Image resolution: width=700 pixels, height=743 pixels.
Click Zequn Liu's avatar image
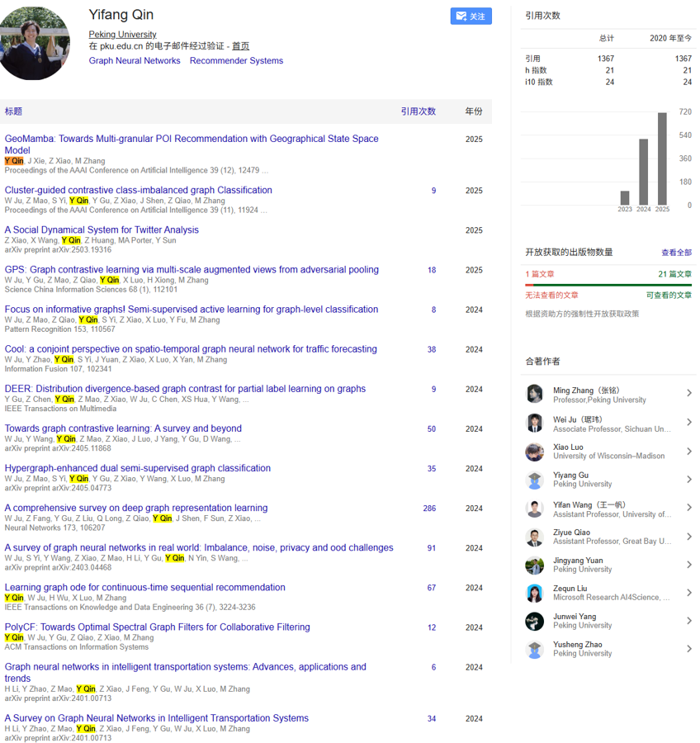[x=535, y=593]
